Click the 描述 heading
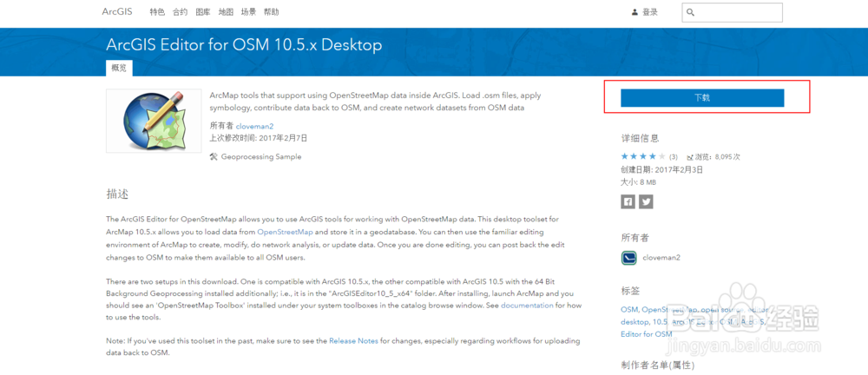The height and width of the screenshot is (375, 868). click(x=117, y=194)
